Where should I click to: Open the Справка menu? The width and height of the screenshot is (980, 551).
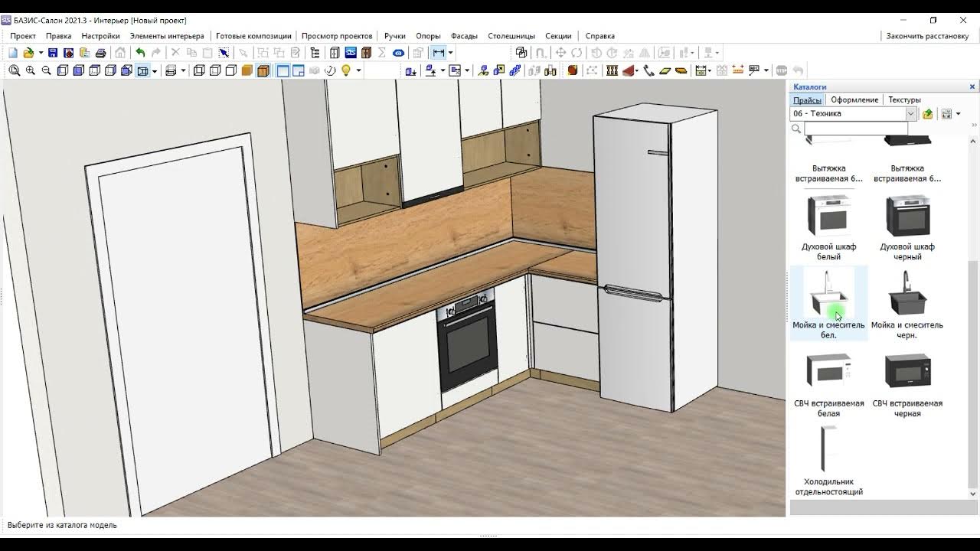point(600,36)
